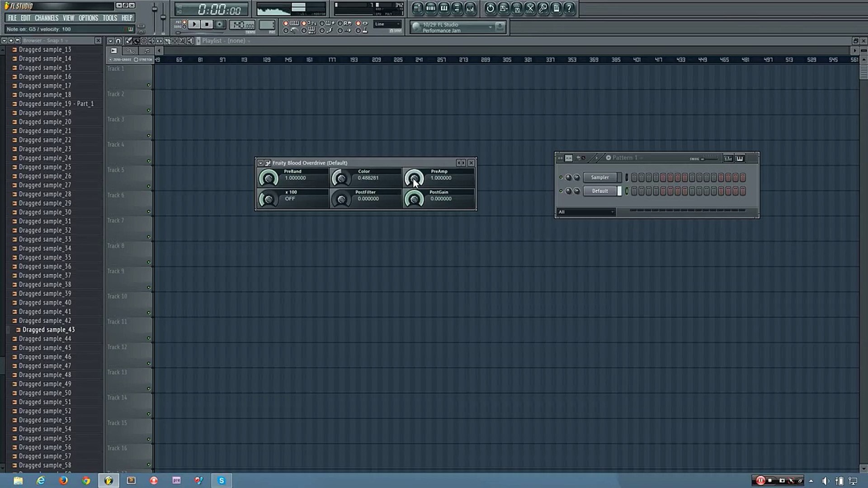
Task: Click the One-click audio recording microphone icon
Action: point(542,8)
